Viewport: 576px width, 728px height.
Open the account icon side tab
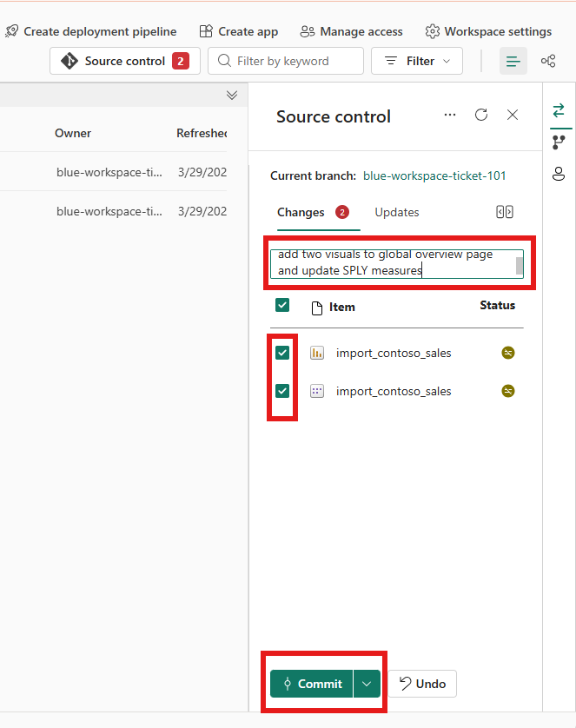[559, 174]
